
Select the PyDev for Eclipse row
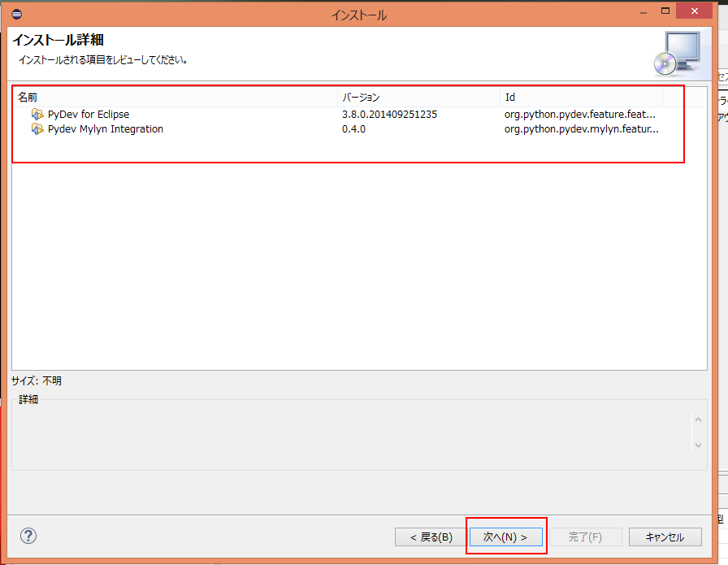tap(359, 115)
